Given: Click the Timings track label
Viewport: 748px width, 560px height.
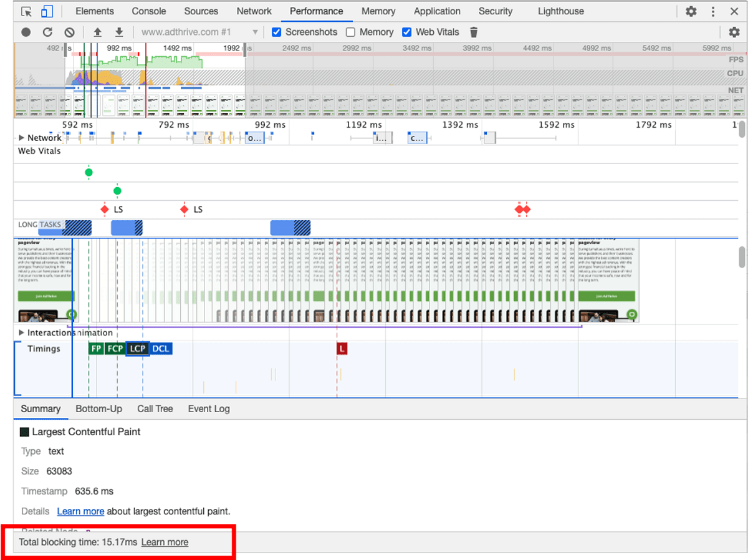Looking at the screenshot, I should [44, 349].
